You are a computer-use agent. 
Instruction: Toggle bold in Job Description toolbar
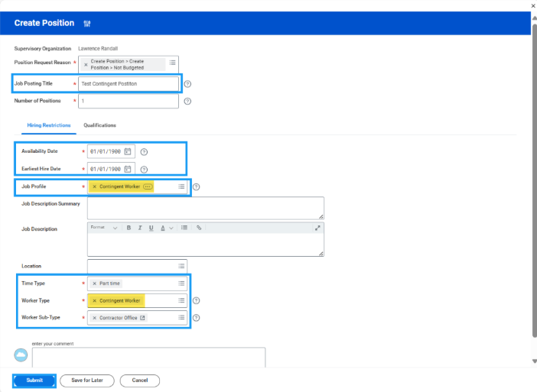pyautogui.click(x=129, y=228)
